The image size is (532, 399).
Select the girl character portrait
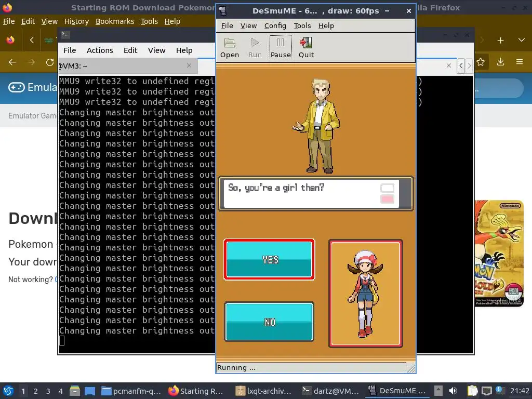[365, 294]
